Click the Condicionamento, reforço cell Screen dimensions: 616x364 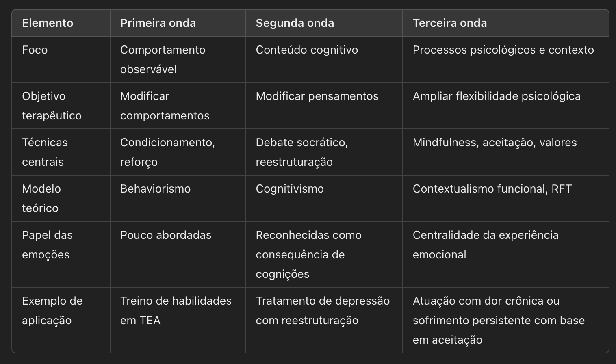click(178, 152)
